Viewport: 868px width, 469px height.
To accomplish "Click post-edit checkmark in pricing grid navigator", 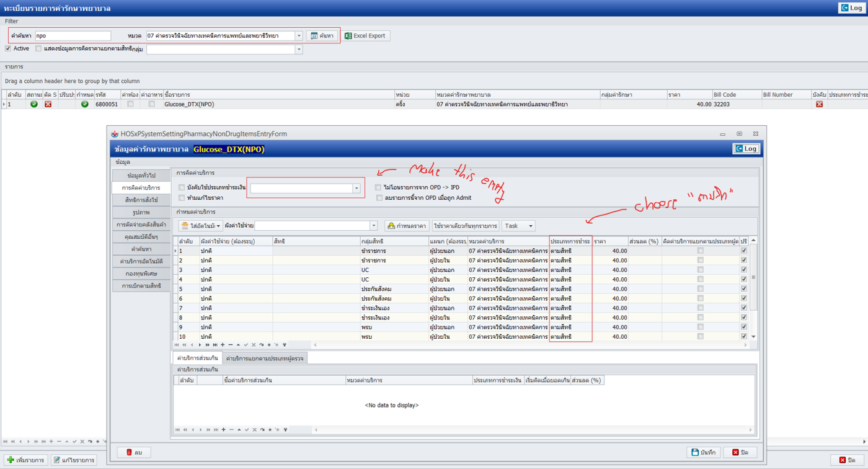I will (x=246, y=344).
